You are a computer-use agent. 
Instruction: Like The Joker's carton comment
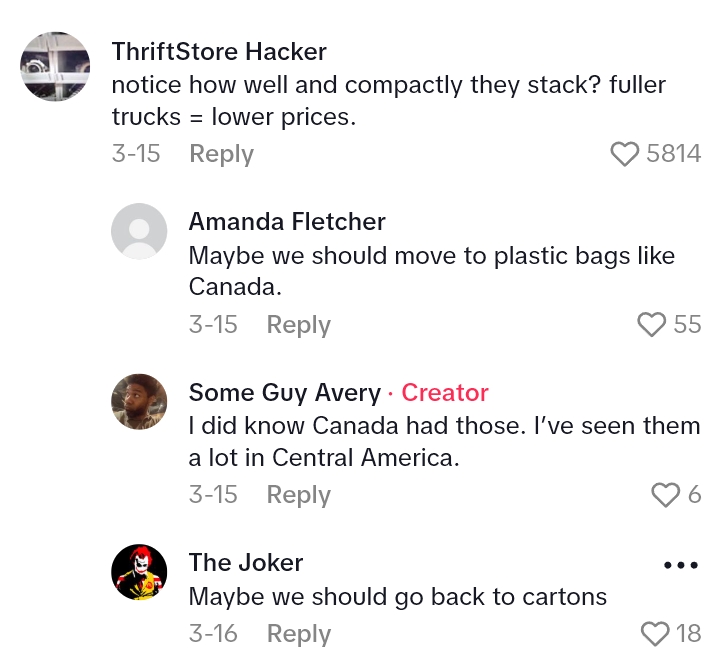click(x=655, y=633)
